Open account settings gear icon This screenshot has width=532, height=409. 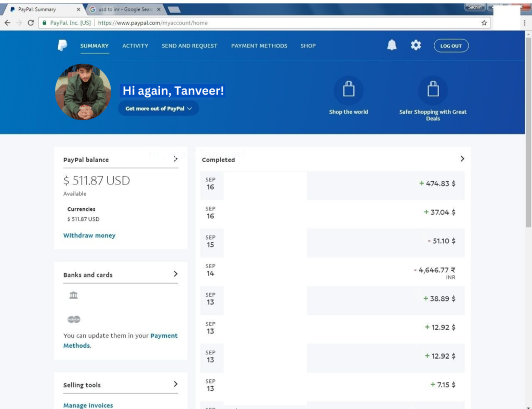click(x=416, y=46)
